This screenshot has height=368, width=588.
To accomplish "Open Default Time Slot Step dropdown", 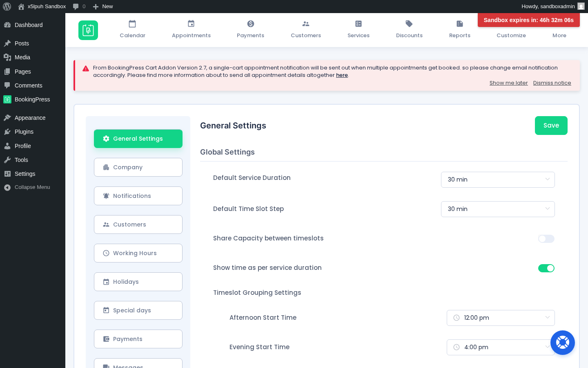I will 498,209.
